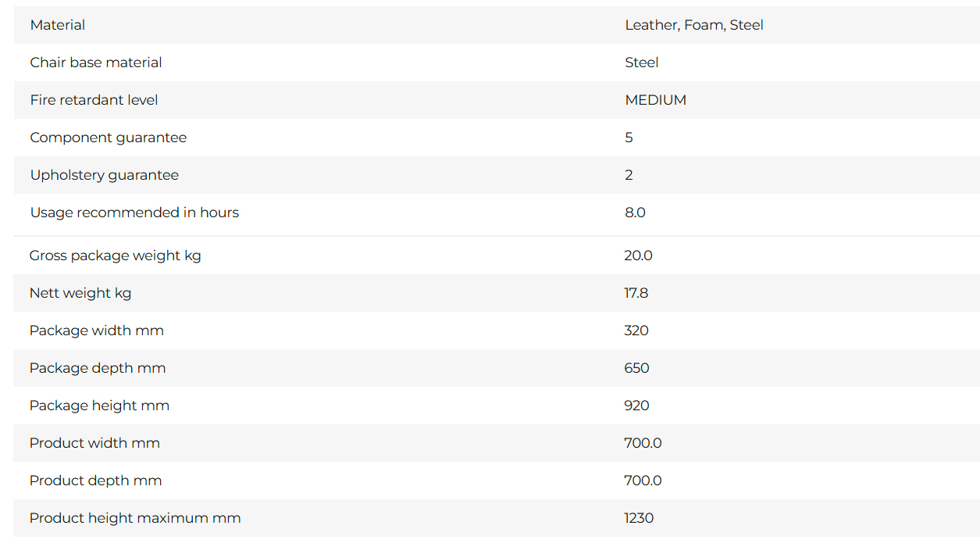Screen dimensions: 980x547
Task: Click the Component guarantee label
Action: (109, 138)
